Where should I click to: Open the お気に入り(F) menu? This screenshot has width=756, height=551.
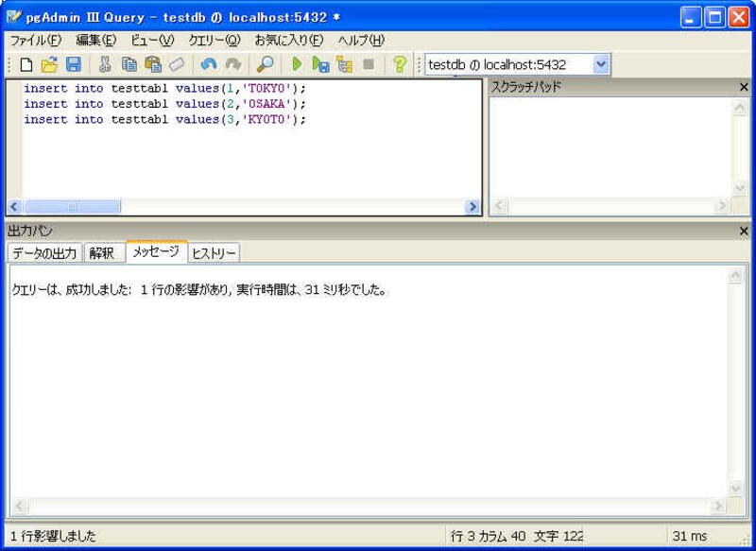288,41
